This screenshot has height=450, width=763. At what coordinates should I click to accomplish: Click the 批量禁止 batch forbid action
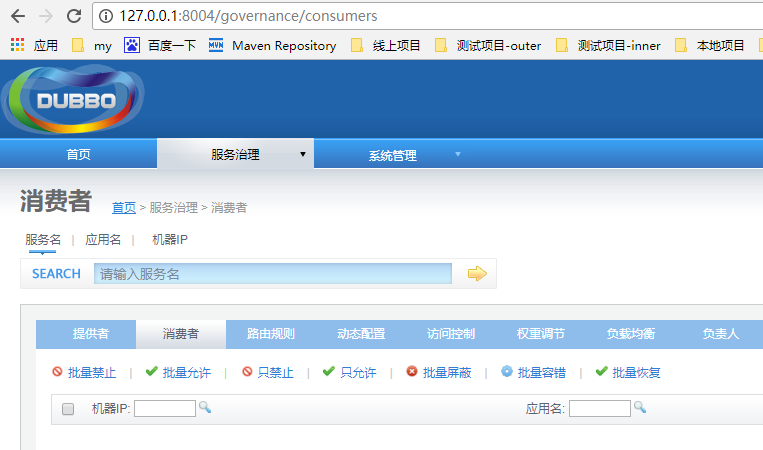pyautogui.click(x=84, y=373)
